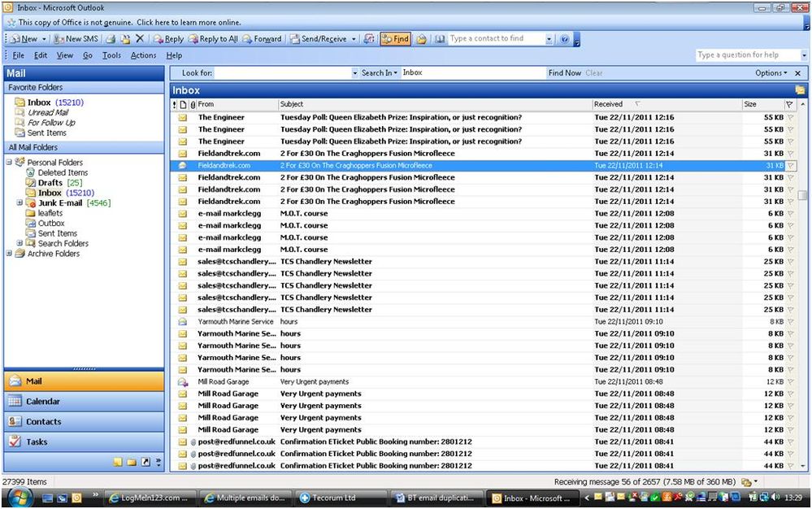Click the New mail button

(x=24, y=39)
